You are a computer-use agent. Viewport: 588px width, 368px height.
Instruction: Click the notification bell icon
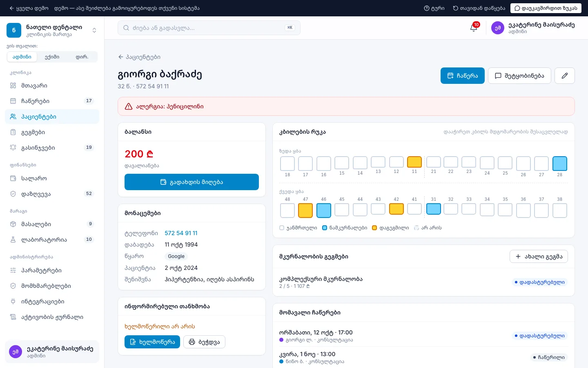[x=474, y=28]
